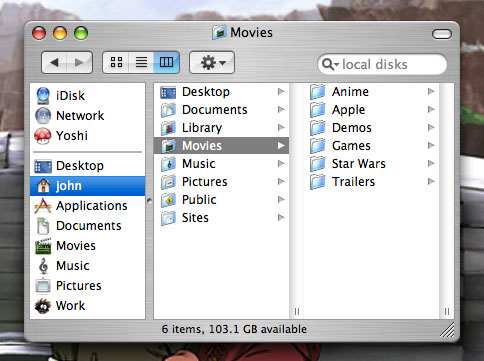The height and width of the screenshot is (361, 484).
Task: Expand the Demos row's disclosure arrow
Action: (431, 127)
